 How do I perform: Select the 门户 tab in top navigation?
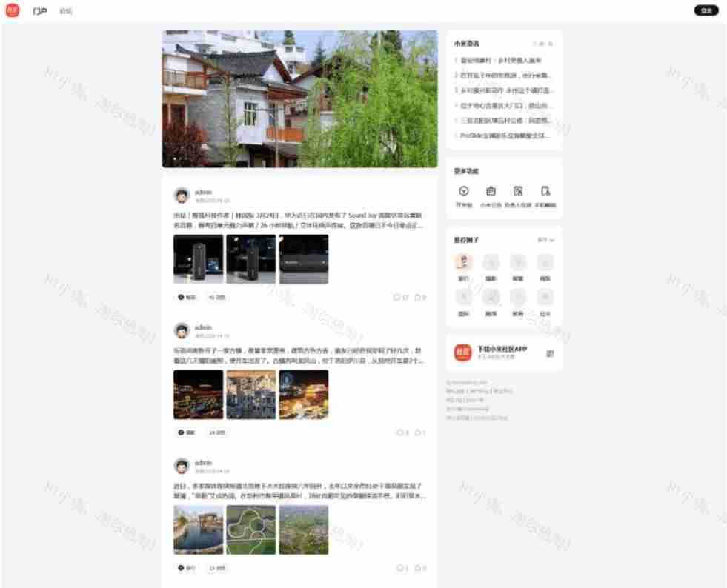[39, 11]
